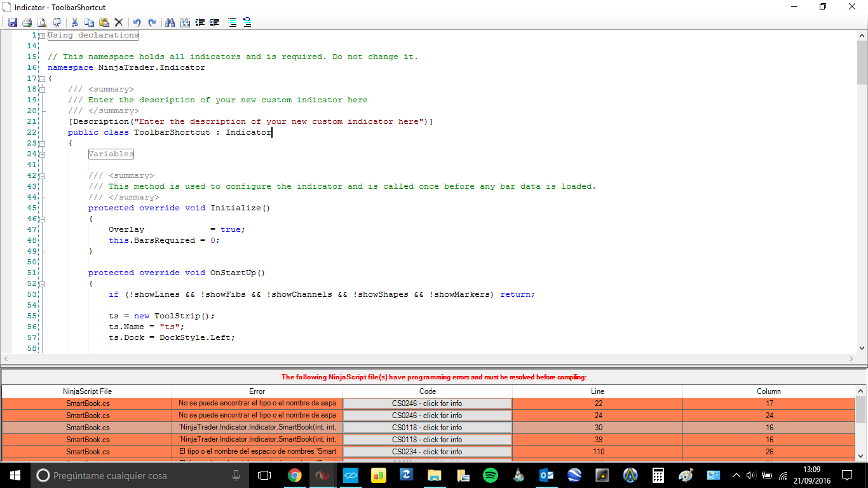Select the SmartBook.cs cell on the line 30 row
This screenshot has height=488, width=868.
click(87, 428)
